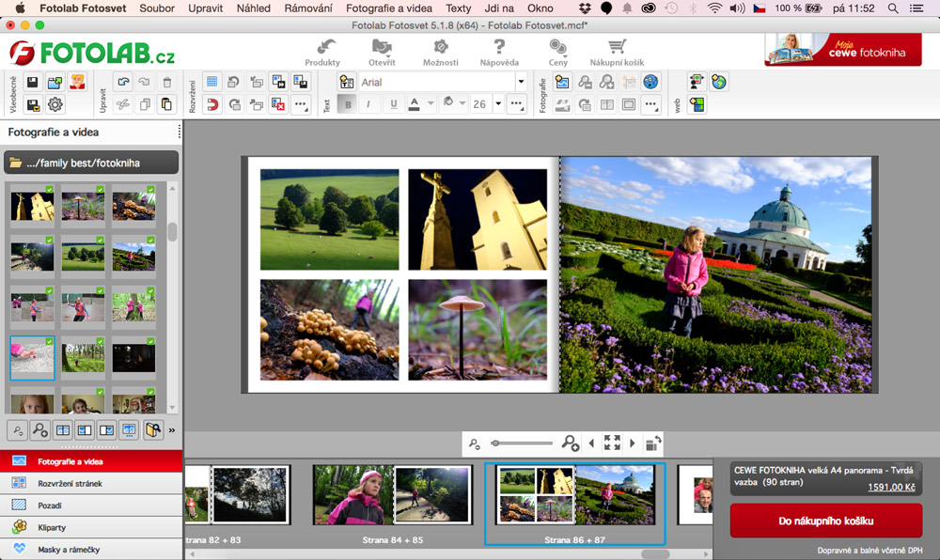
Task: Click the fit-to-screen zoom icon
Action: 612,443
